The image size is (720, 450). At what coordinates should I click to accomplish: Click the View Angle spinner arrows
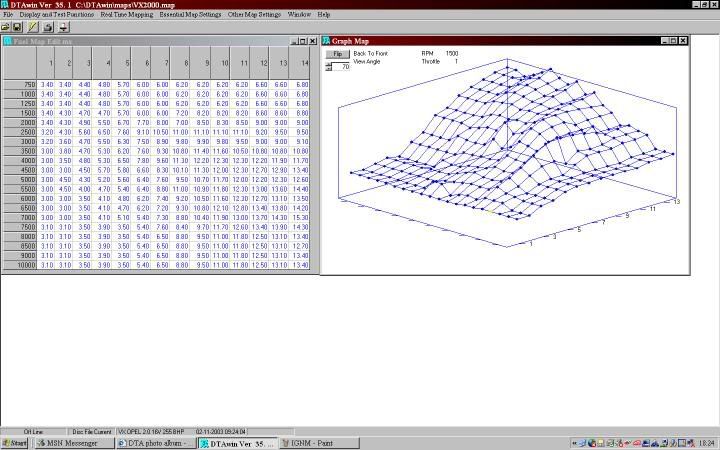point(328,67)
